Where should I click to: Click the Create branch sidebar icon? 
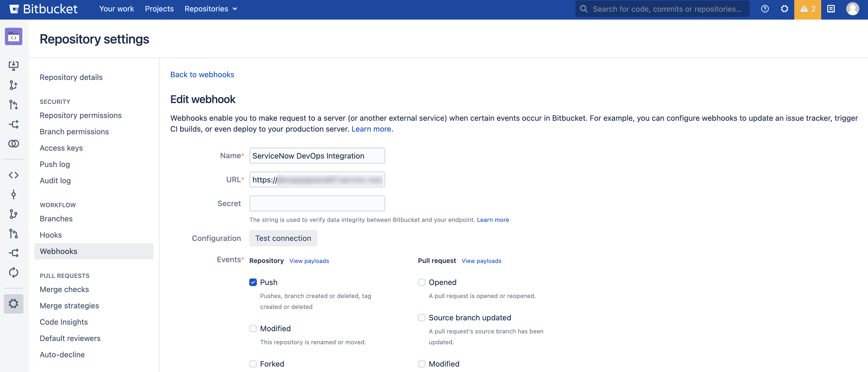tap(14, 85)
